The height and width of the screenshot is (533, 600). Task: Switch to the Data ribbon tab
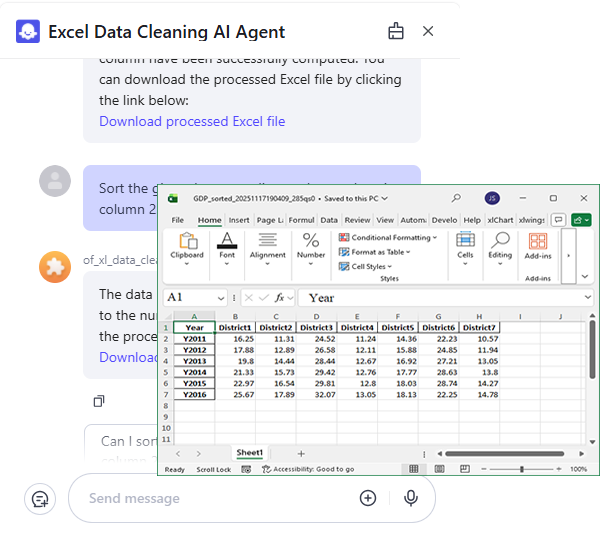tap(329, 220)
